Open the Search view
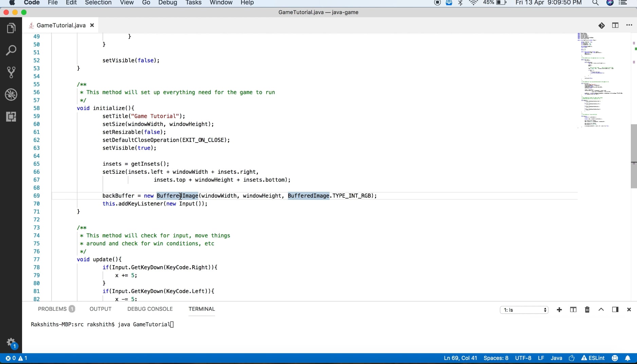Screen dimensions: 637x364 point(11,50)
